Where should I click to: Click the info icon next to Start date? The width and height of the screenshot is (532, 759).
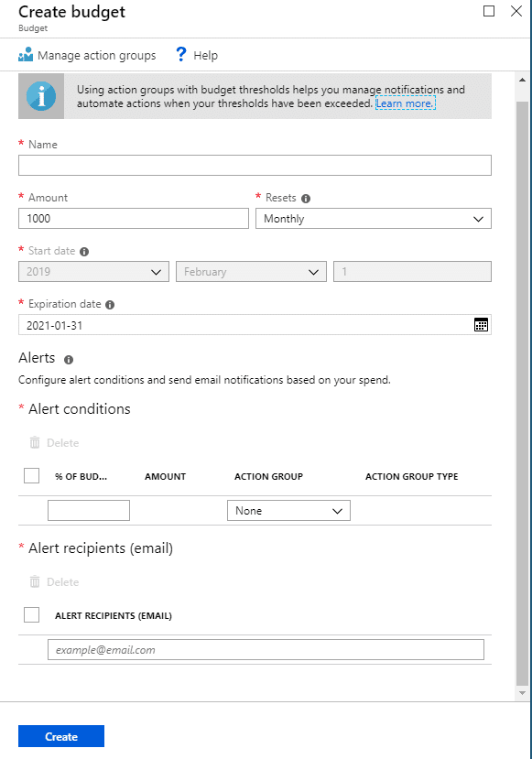[x=84, y=252]
